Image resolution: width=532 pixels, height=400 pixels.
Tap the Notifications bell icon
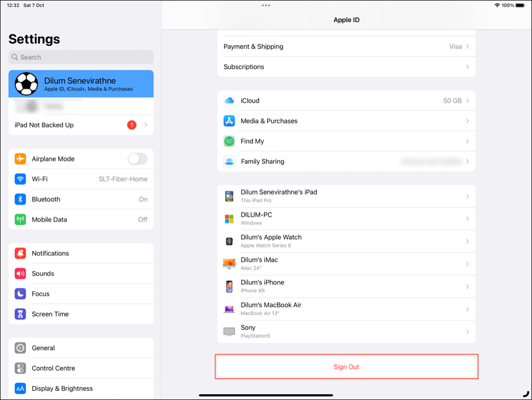pyautogui.click(x=20, y=253)
